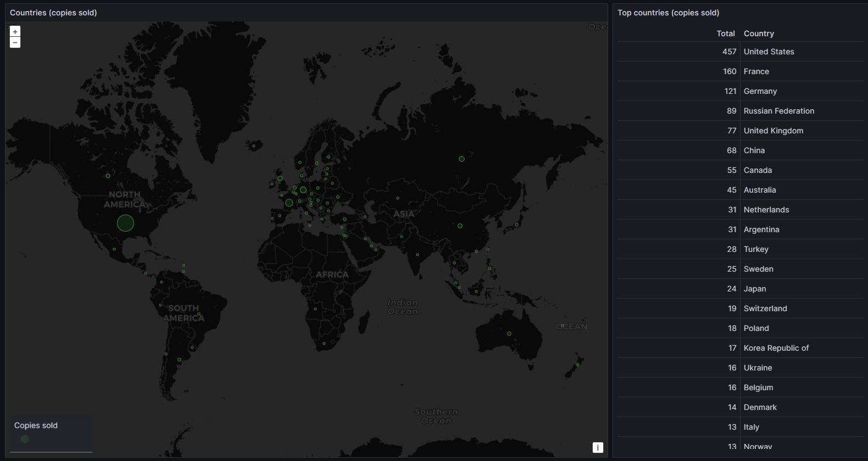868x461 pixels.
Task: Click the Japan marker on the map
Action: [x=516, y=224]
